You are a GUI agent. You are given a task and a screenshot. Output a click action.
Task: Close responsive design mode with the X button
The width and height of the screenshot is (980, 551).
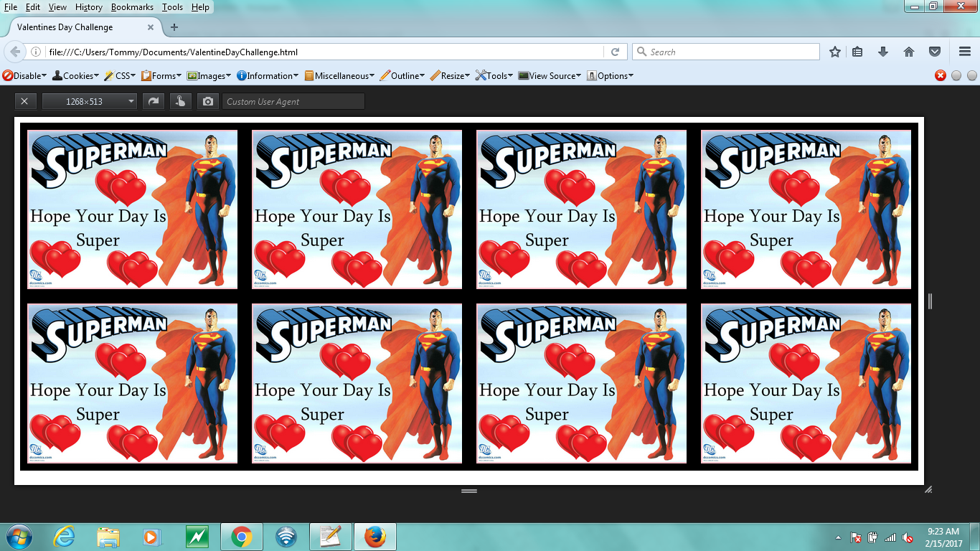tap(24, 101)
